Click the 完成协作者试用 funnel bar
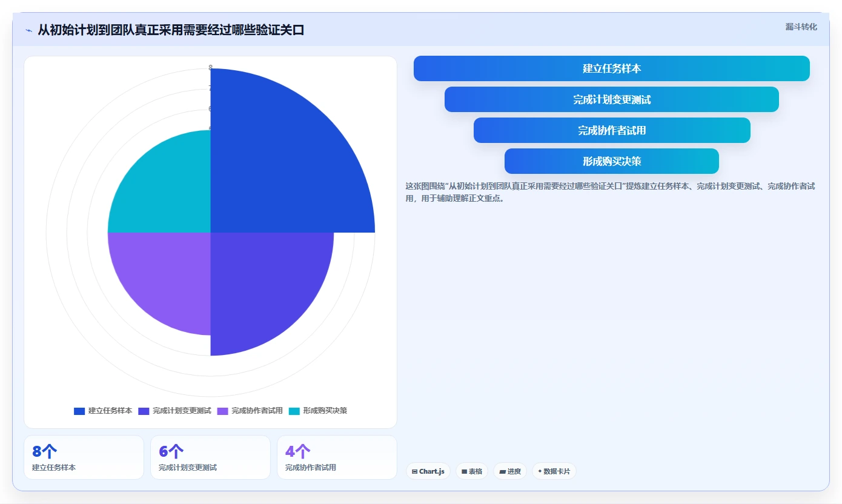Viewport: 842px width, 504px height. pos(612,130)
